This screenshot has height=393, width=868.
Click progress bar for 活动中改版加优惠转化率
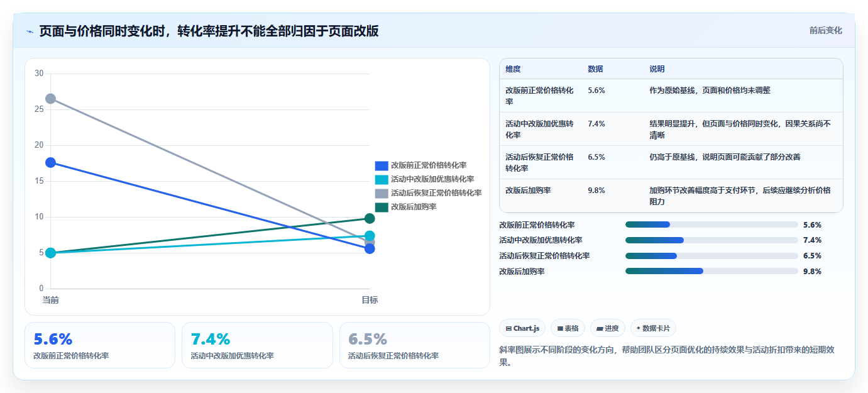tap(711, 240)
